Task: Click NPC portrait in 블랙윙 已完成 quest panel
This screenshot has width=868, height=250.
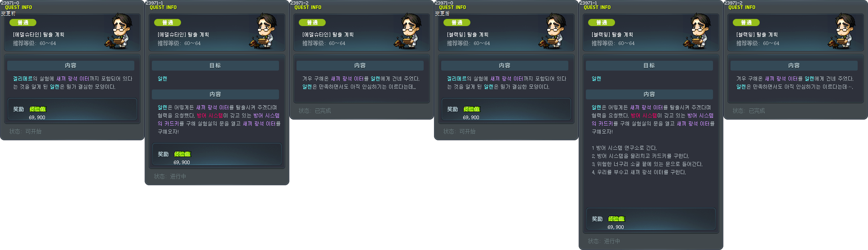Action: [843, 31]
